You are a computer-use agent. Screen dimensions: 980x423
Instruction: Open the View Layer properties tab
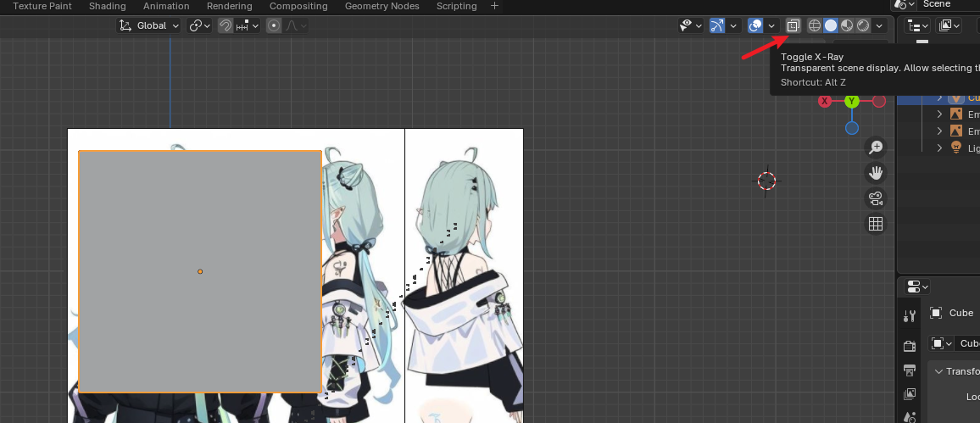910,394
